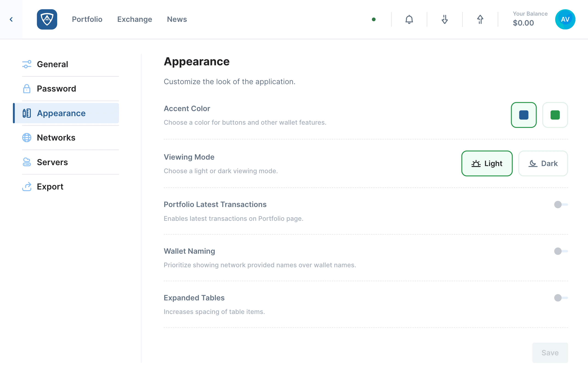
Task: Click the receive down-arrow icon
Action: coord(445,20)
